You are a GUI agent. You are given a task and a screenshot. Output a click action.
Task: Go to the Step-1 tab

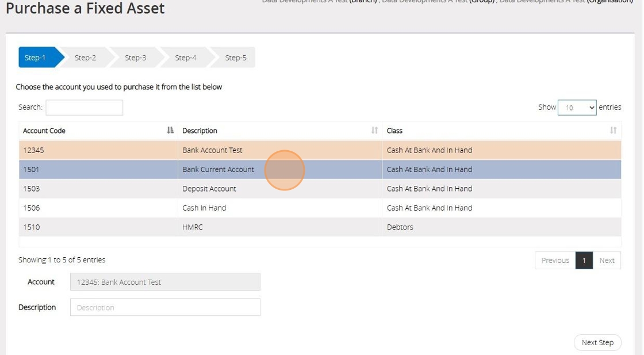click(36, 58)
